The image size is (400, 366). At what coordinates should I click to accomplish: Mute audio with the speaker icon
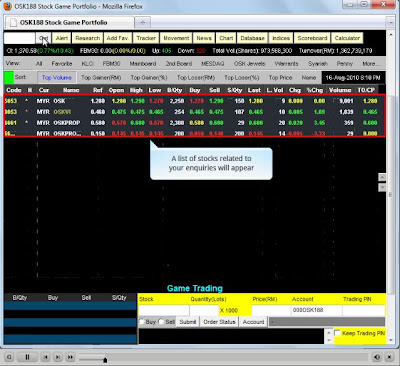pyautogui.click(x=377, y=357)
